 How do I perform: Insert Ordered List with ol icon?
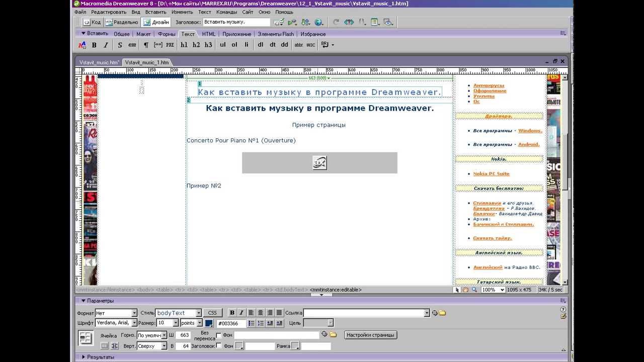pos(234,45)
